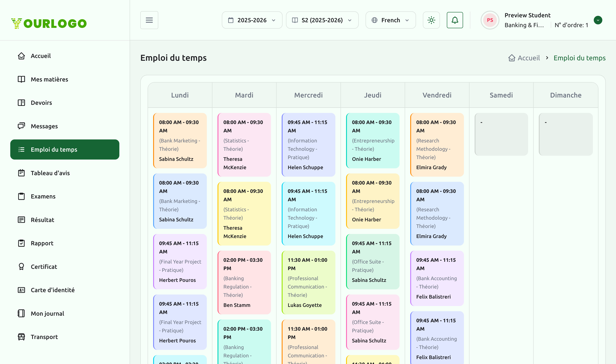616x364 pixels.
Task: Click the Mon journal notebook icon
Action: [x=21, y=314]
